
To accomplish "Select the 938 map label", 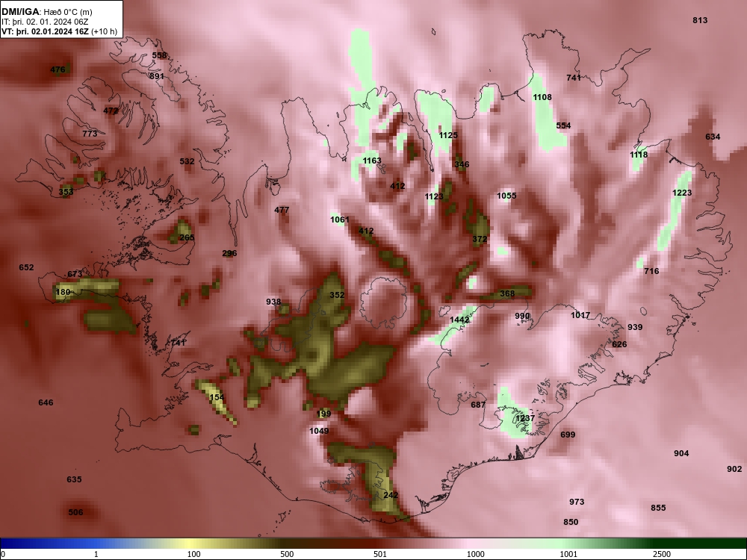I will tap(273, 302).
